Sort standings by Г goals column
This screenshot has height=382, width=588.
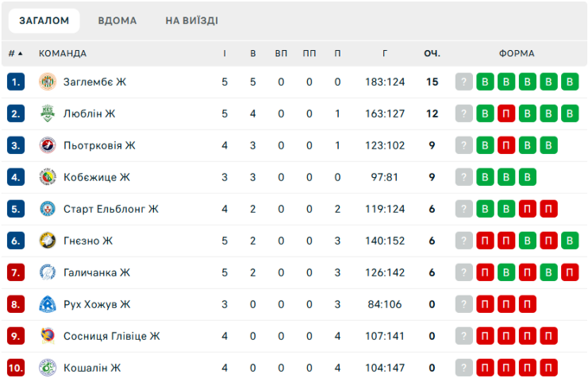coord(384,54)
